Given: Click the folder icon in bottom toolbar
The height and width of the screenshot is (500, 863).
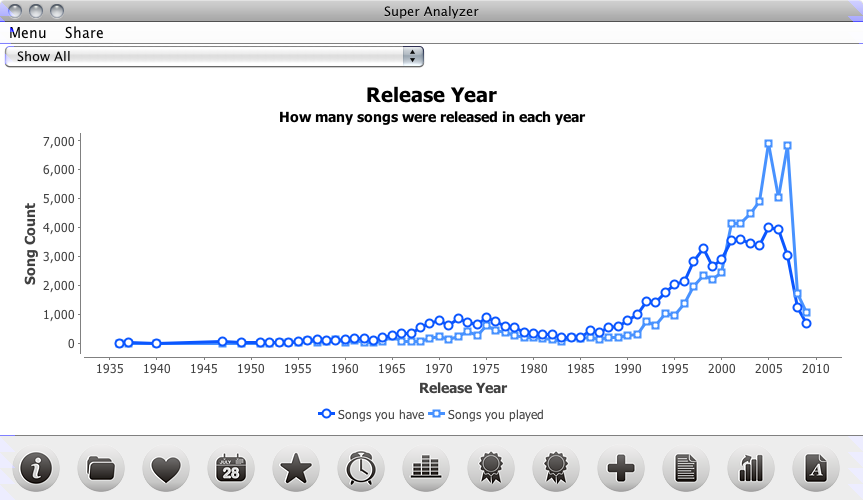Looking at the screenshot, I should coord(101,469).
